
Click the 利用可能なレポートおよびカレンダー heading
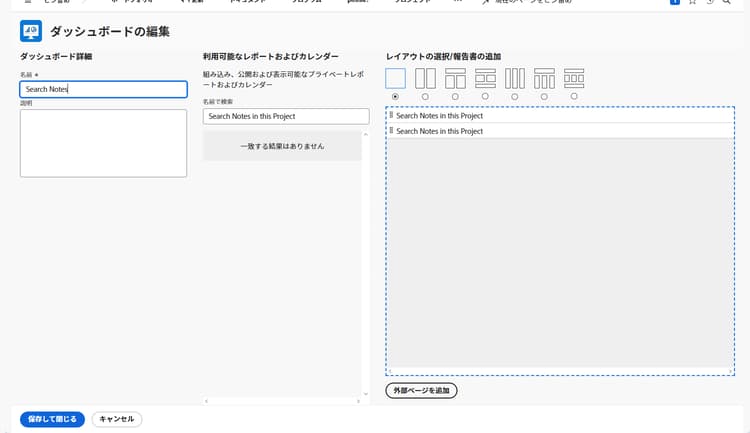(271, 56)
